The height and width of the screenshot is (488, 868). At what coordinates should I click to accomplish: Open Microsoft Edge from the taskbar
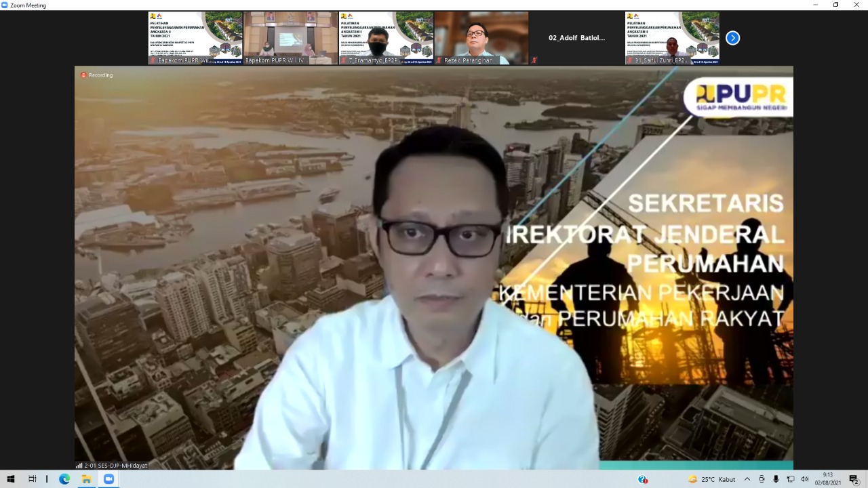point(64,479)
